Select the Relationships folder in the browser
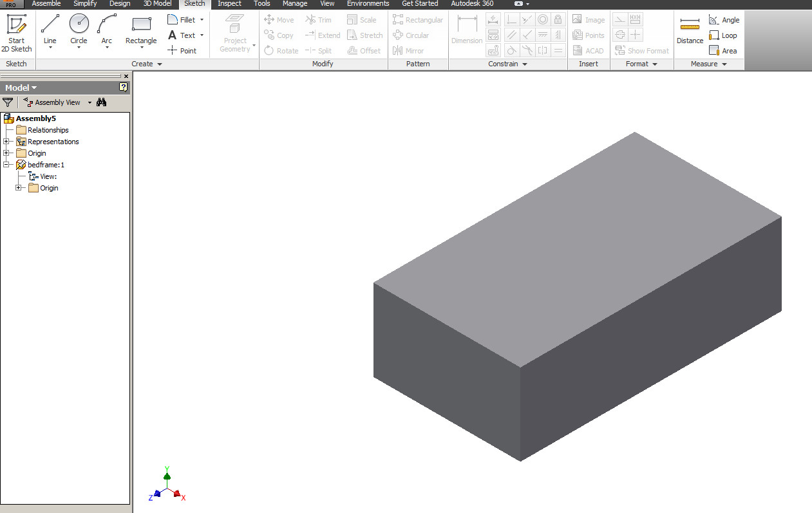812x513 pixels. point(49,130)
